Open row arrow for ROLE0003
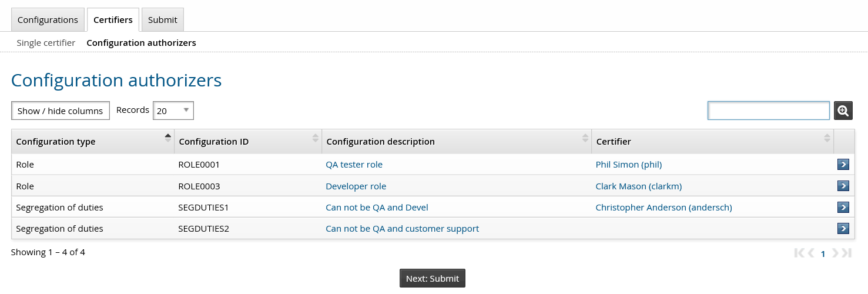 click(843, 186)
